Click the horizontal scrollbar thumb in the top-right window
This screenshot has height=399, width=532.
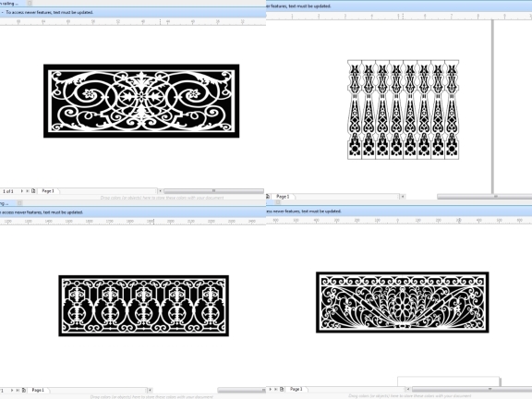click(485, 197)
